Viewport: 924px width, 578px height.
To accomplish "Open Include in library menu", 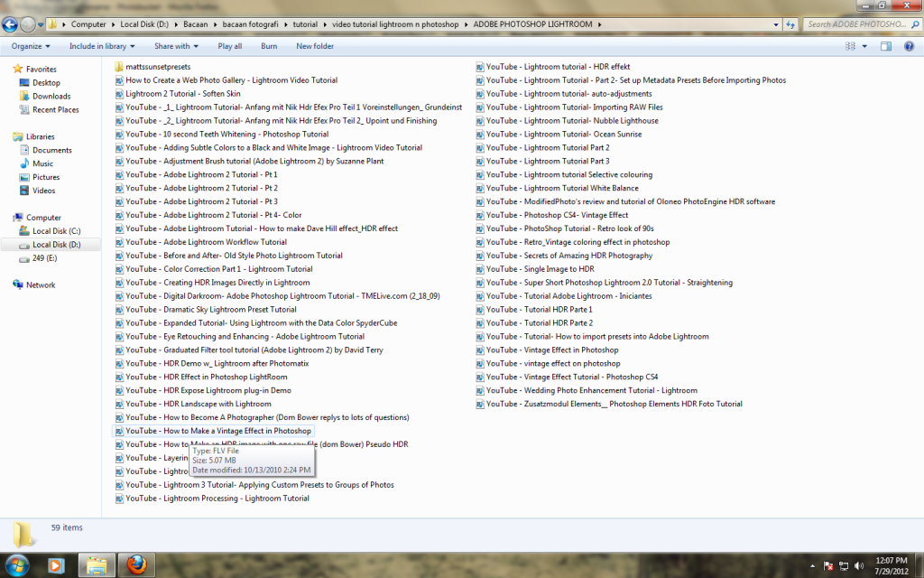I will [x=102, y=46].
